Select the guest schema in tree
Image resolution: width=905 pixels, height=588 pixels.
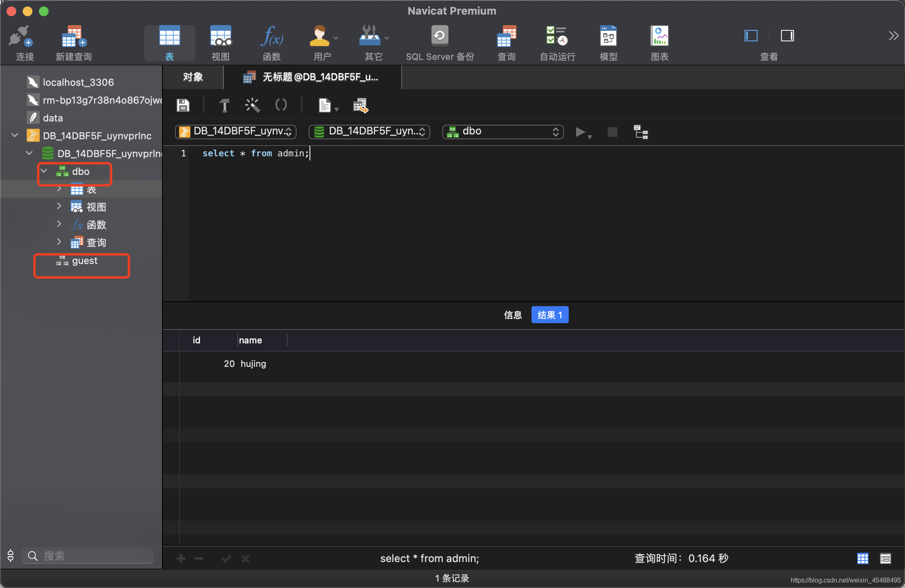(x=85, y=261)
